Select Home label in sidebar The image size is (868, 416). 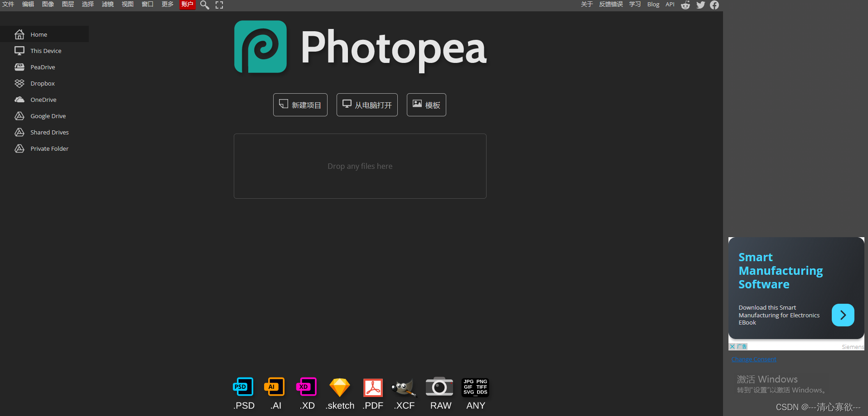[39, 35]
